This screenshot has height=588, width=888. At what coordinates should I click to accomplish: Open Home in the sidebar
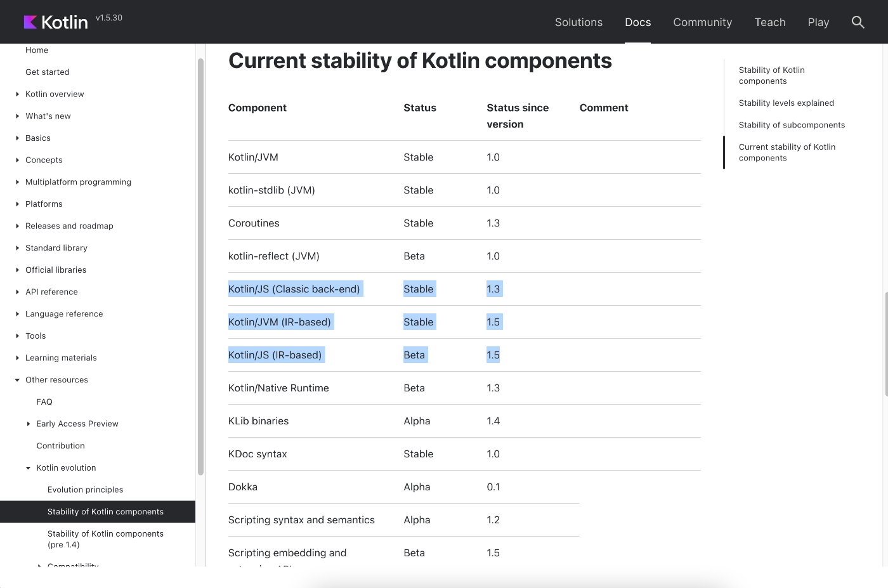(x=37, y=50)
